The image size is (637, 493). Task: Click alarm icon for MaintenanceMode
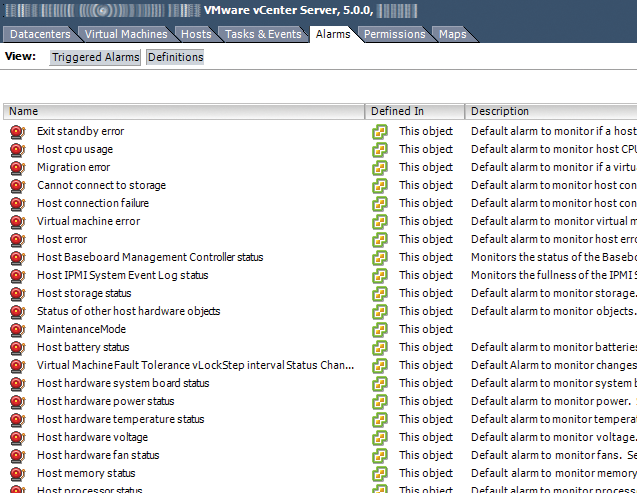pos(18,329)
